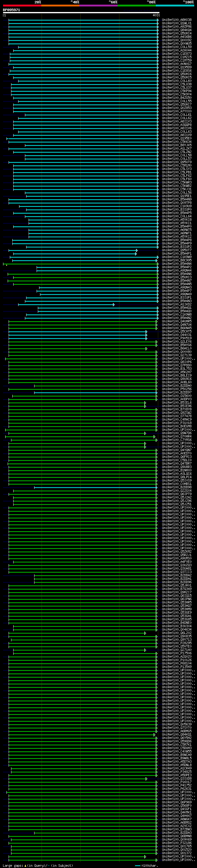This screenshot has width=197, height=868.
Task: Click the UniRef100_B3L753 label
Action: [176, 369]
